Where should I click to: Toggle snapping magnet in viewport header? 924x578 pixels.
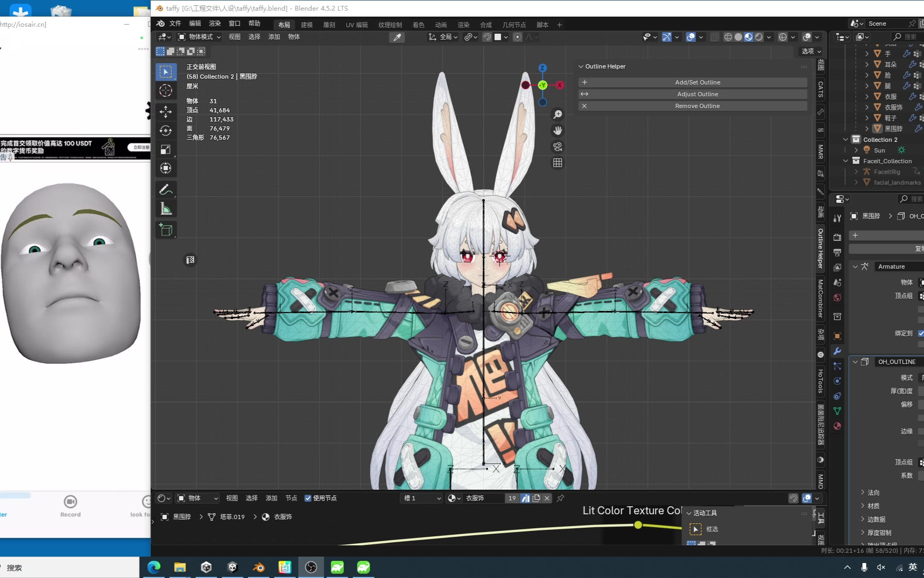coord(487,37)
